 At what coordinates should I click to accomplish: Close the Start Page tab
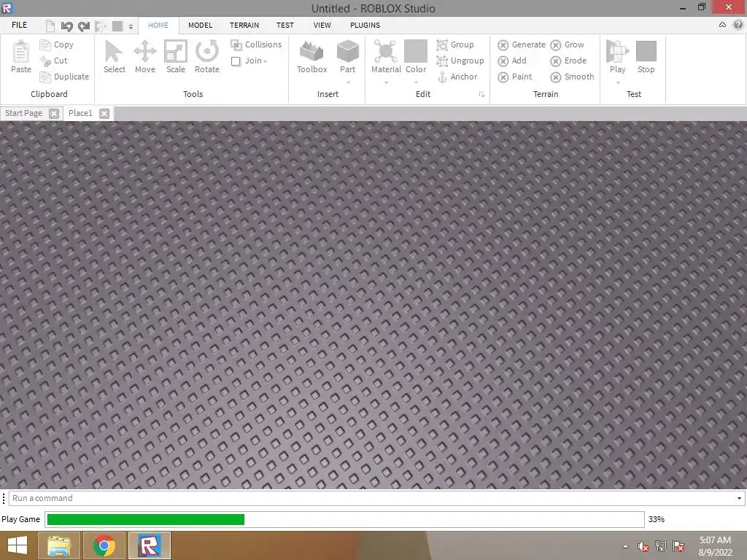coord(54,114)
